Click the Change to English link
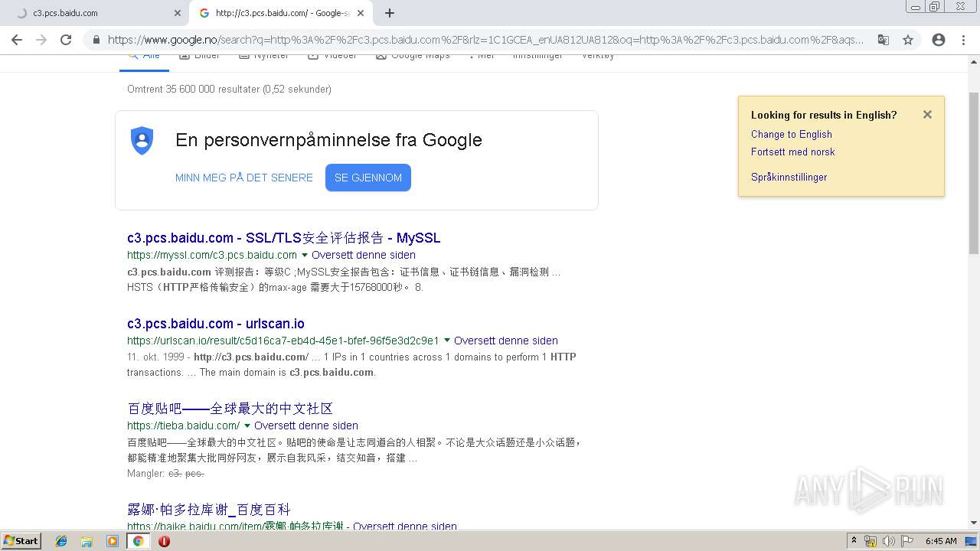 [x=792, y=134]
